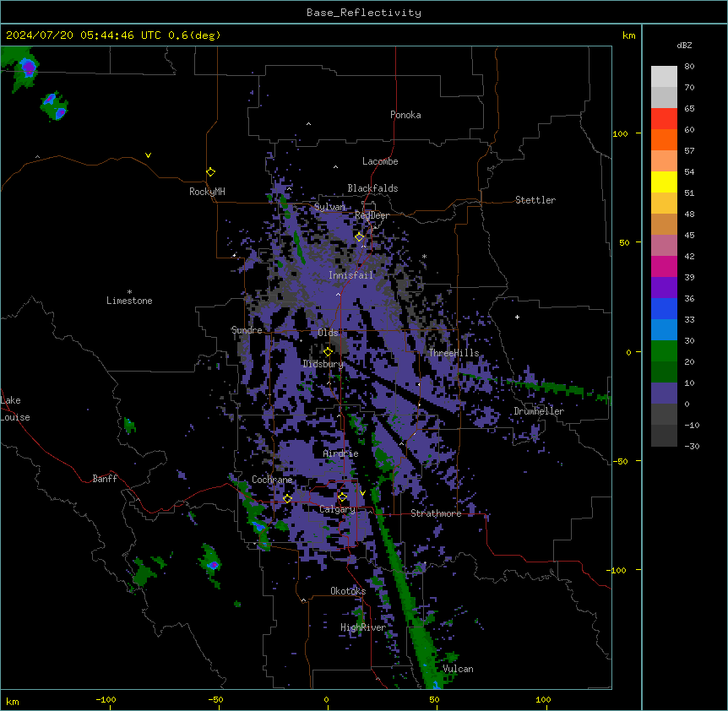Click the RedDeer label
This screenshot has height=711, width=728.
coord(372,214)
